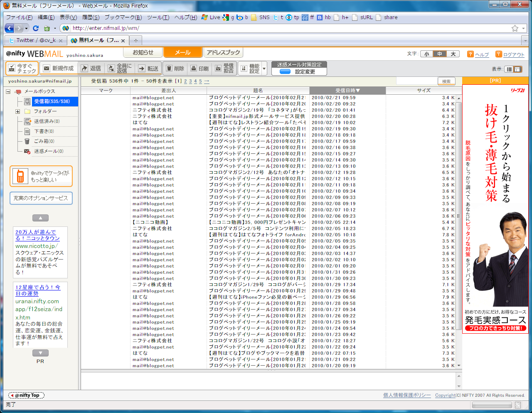
Task: Open the 個人情報保護ポリシー link
Action: click(407, 395)
